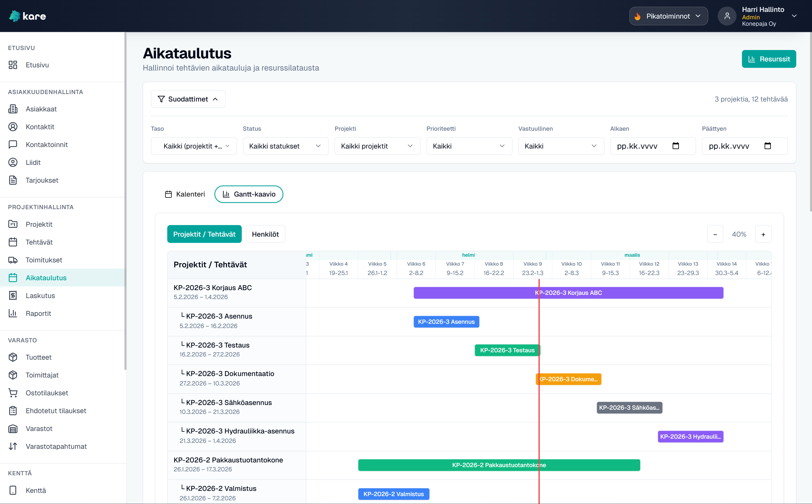Click the Varastotapahtumat arrows icon
Viewport: 812px width, 504px height.
pyautogui.click(x=13, y=446)
